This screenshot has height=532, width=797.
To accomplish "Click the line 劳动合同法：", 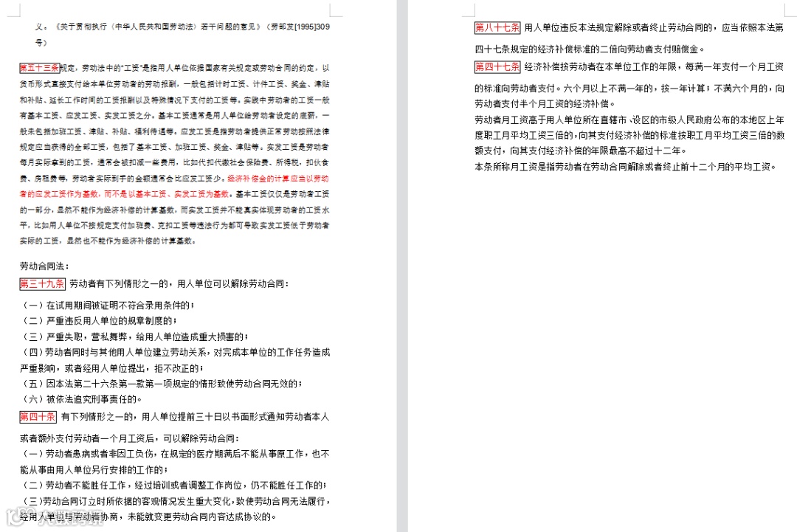I will pyautogui.click(x=45, y=266).
